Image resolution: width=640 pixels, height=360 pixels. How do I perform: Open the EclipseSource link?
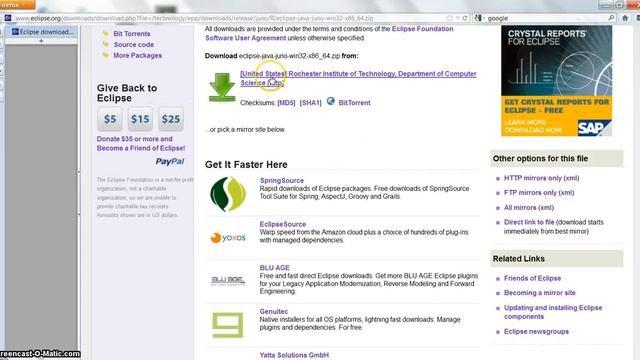(x=282, y=224)
